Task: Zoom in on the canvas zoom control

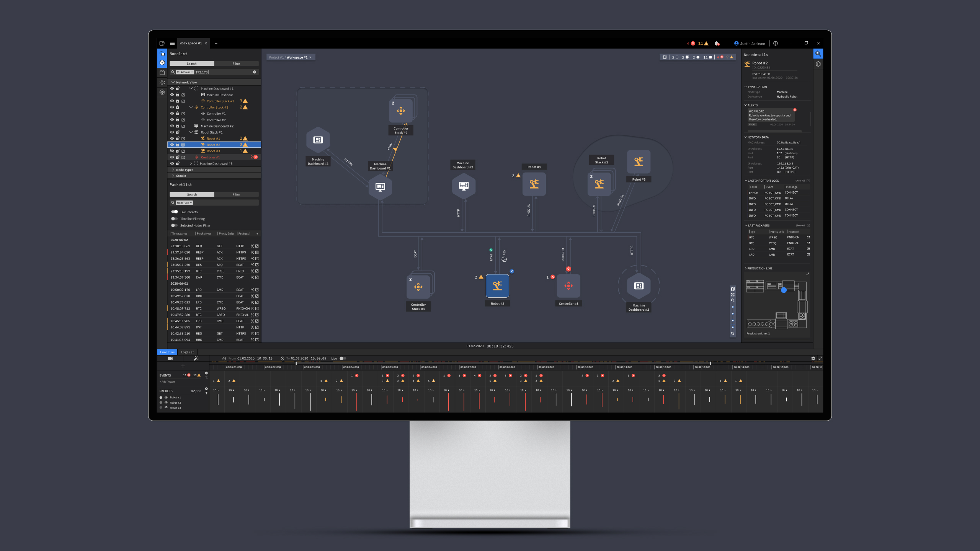Action: (x=733, y=300)
